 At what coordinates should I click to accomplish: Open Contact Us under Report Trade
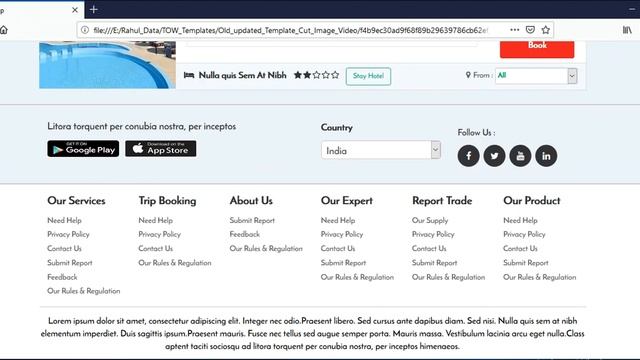click(429, 248)
